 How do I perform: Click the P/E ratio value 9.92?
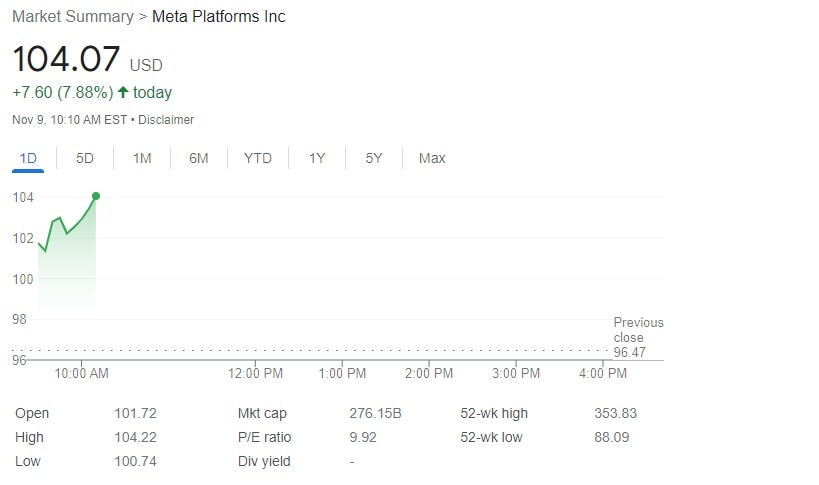(x=363, y=437)
